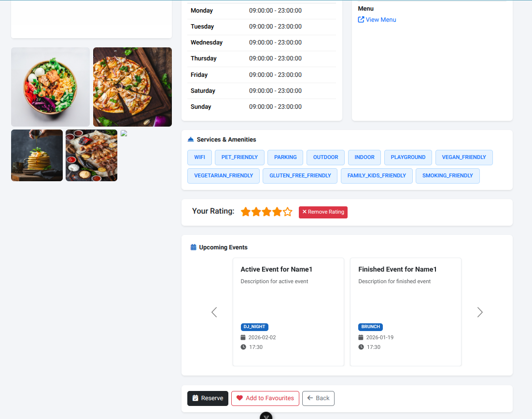Screen dimensions: 532x419
Task: Show previous events with left chevron
Action: click(214, 312)
